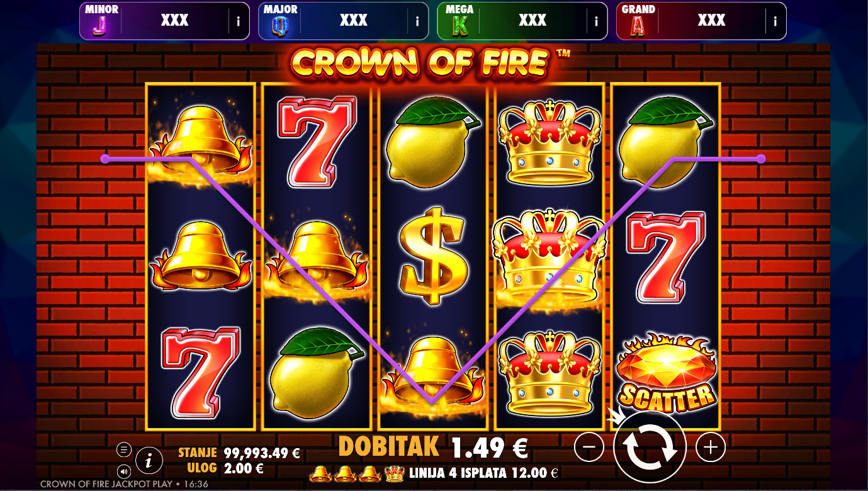Click the Grand jackpot A badge
868x491 pixels.
[x=638, y=22]
